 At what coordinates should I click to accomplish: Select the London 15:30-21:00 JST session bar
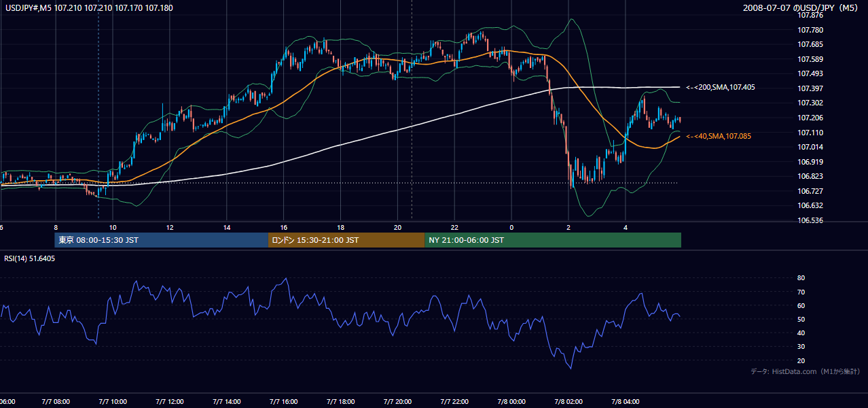tap(346, 240)
